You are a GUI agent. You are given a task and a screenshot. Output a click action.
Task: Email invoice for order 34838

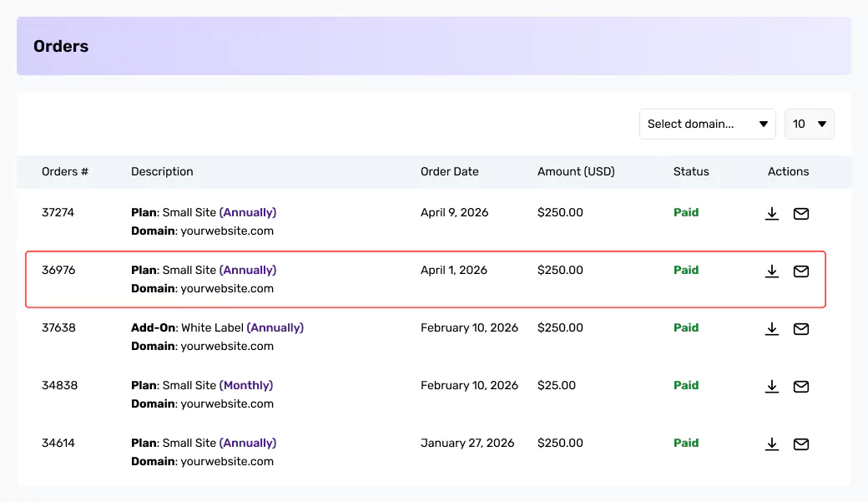tap(801, 386)
